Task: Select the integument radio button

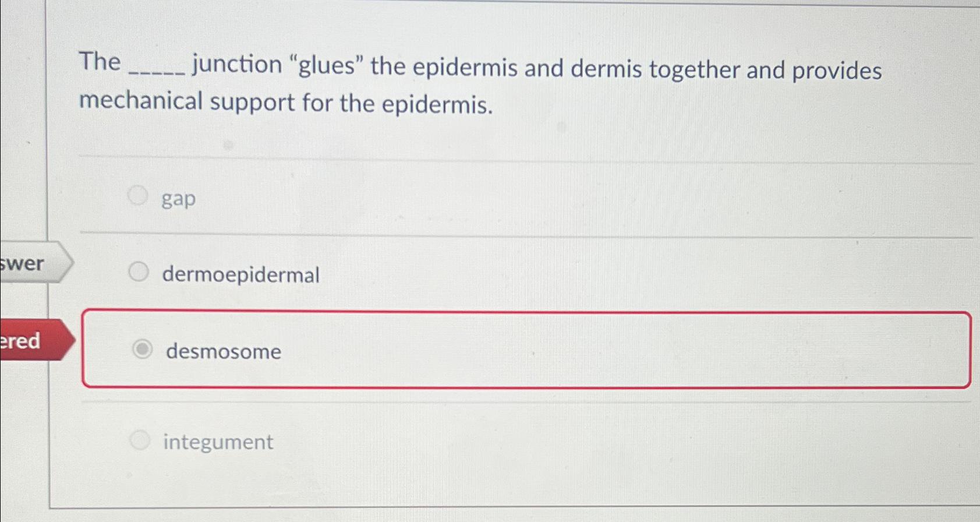Action: click(140, 440)
